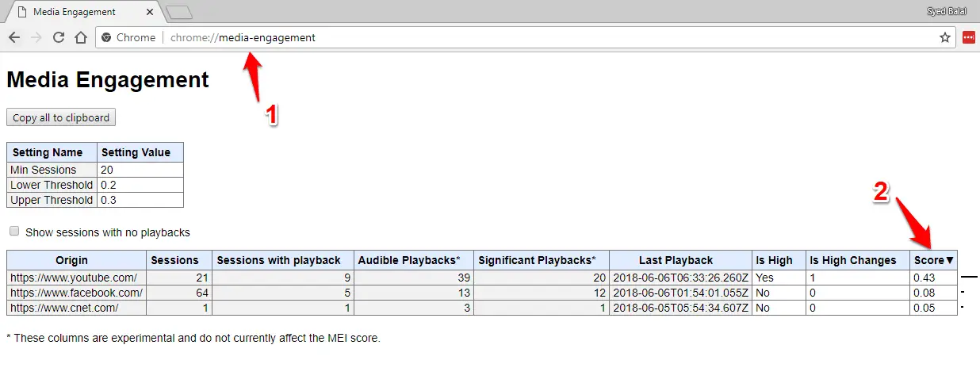Click the browser back arrow
The width and height of the screenshot is (980, 387).
[14, 37]
